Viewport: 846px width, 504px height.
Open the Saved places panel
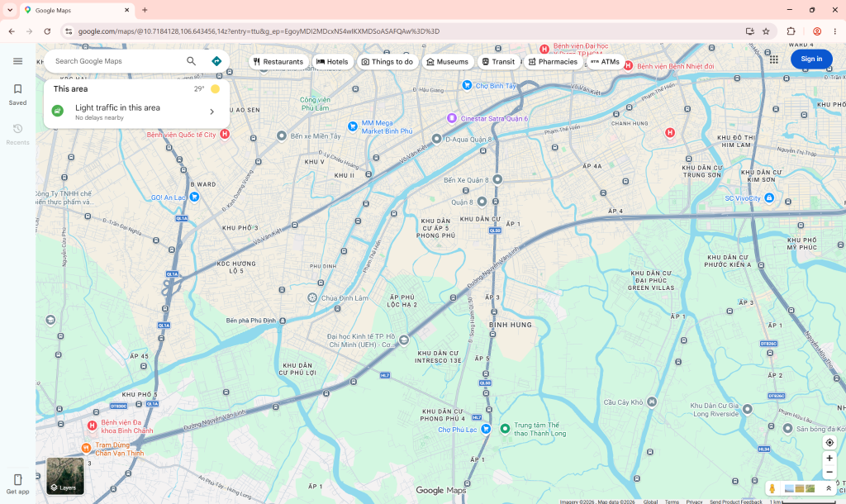pyautogui.click(x=18, y=94)
